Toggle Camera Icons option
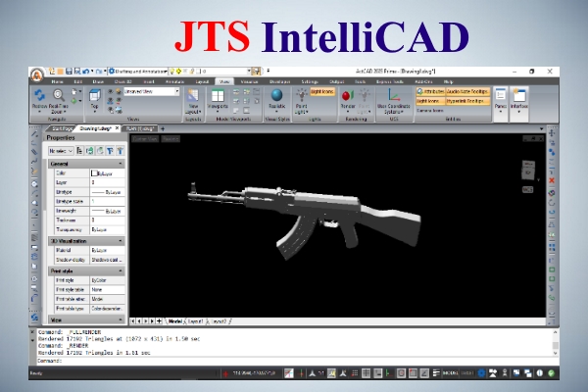Screen dimensions: 588x392 430,111
